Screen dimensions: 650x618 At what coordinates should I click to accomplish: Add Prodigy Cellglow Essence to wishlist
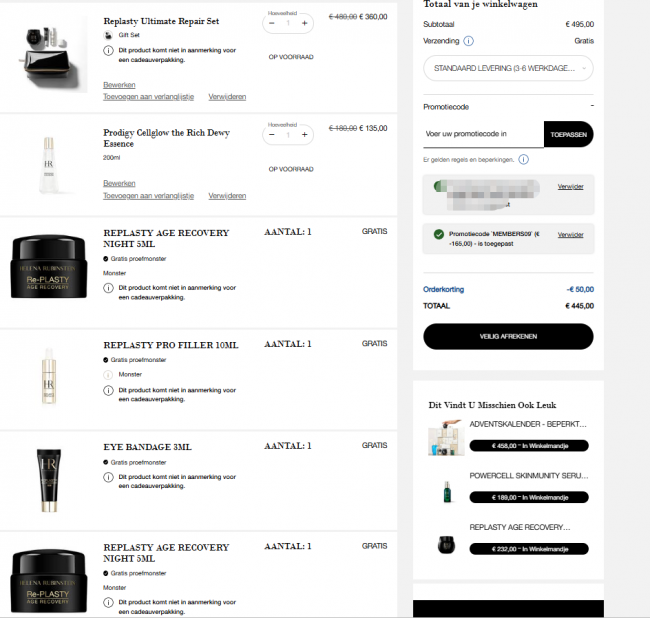click(148, 196)
